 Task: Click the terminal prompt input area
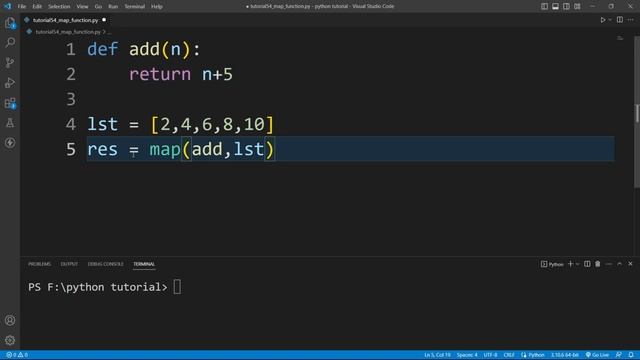tap(177, 287)
